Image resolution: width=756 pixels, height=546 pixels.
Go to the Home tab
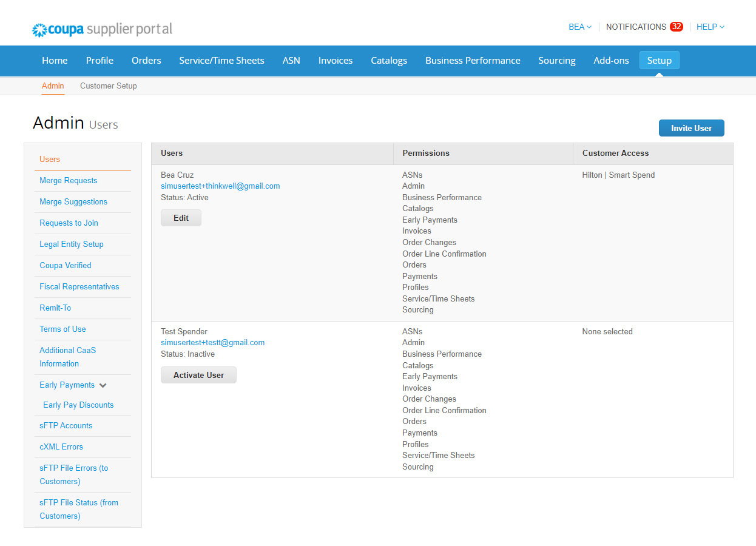pos(55,61)
